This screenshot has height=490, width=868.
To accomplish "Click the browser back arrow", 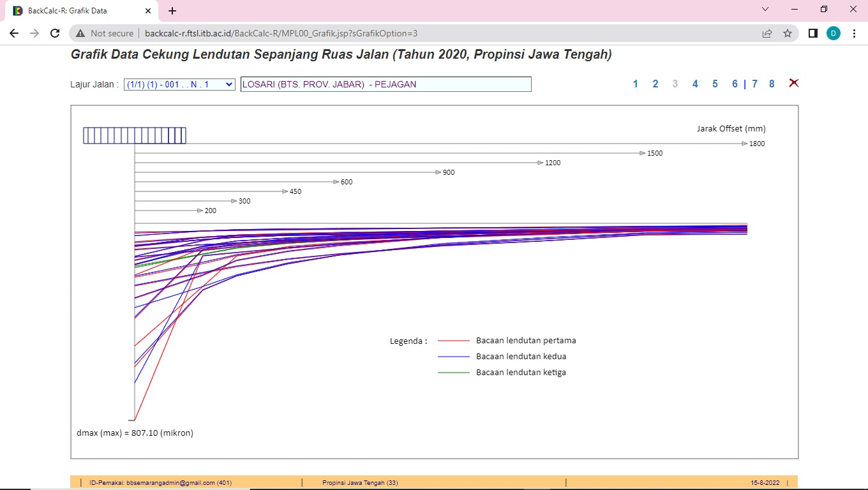I will click(x=14, y=33).
